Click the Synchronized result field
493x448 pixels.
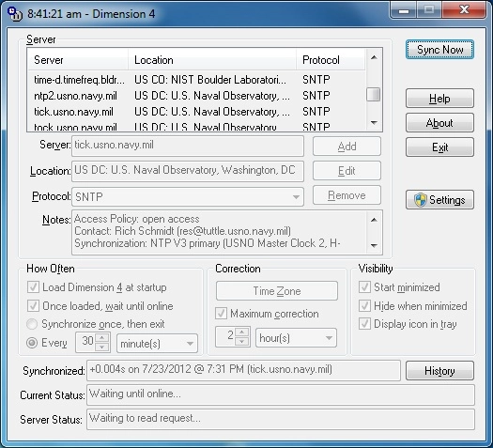[x=243, y=370]
